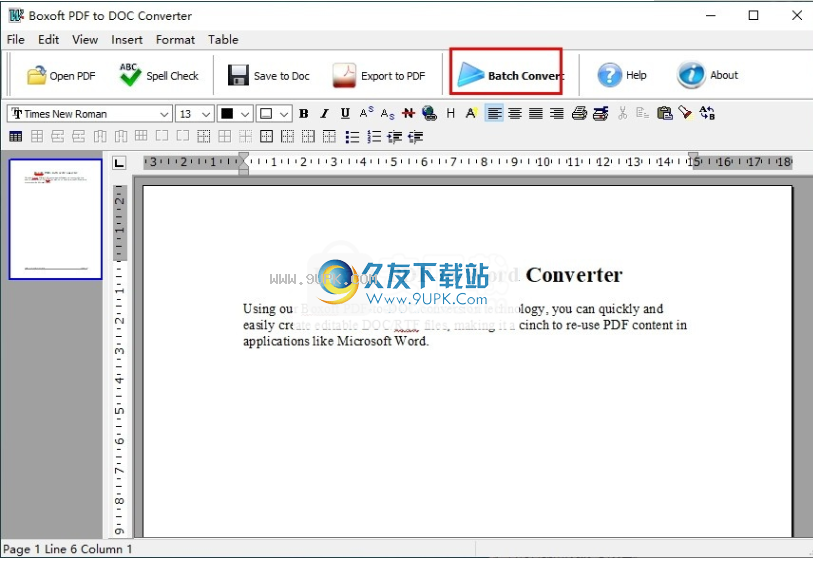Open the Edit menu
This screenshot has width=813, height=564.
click(x=48, y=39)
